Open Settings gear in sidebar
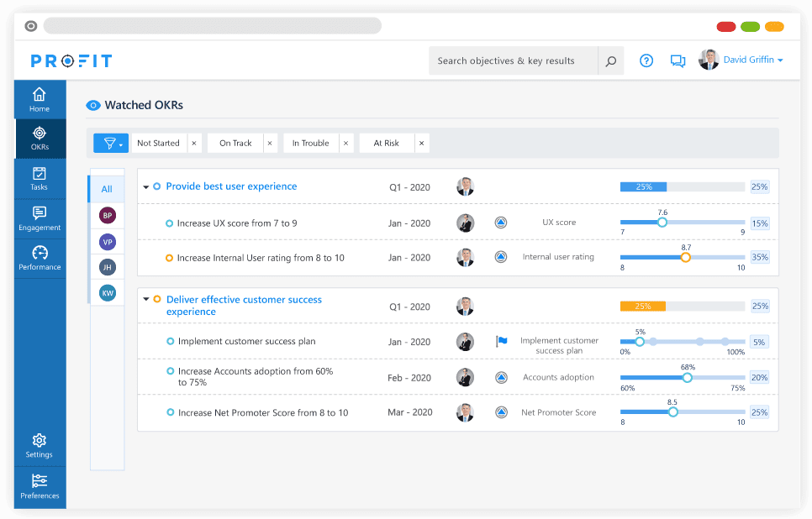 pos(40,446)
